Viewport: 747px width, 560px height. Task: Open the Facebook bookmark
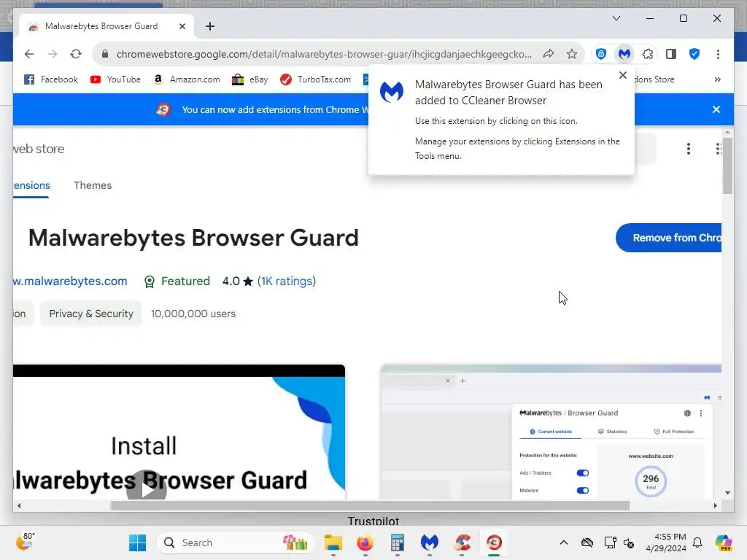[x=51, y=79]
